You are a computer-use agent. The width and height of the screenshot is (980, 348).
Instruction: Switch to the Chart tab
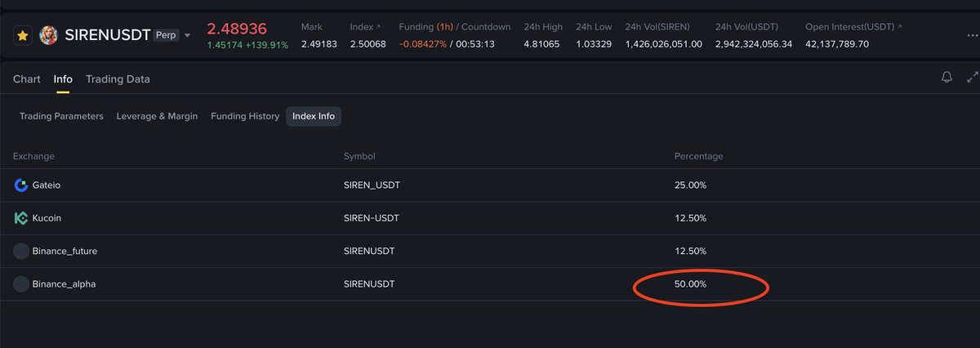click(x=26, y=79)
